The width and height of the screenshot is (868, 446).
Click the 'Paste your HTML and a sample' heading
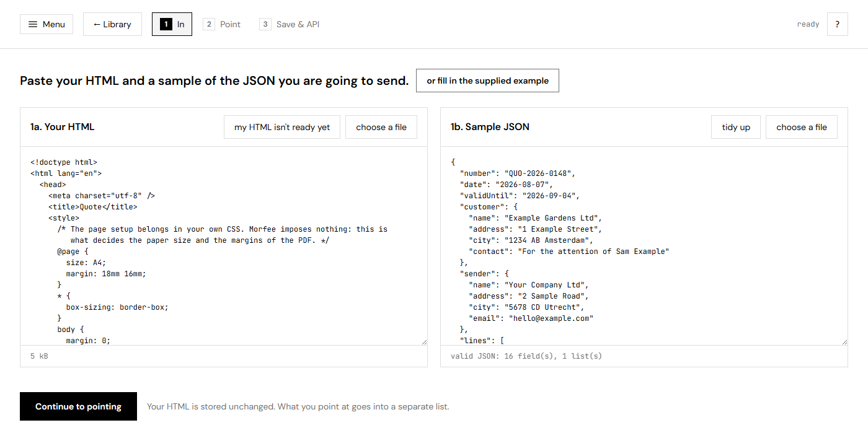click(215, 81)
